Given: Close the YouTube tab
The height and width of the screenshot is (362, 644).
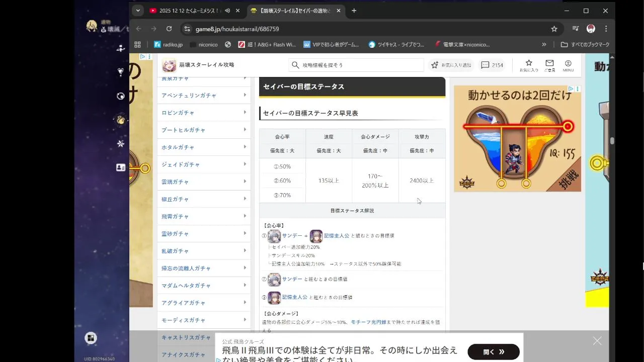Looking at the screenshot, I should pyautogui.click(x=238, y=11).
